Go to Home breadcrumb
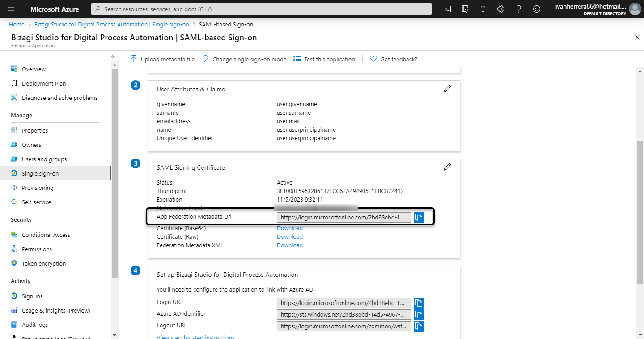This screenshot has height=339, width=644. [17, 24]
